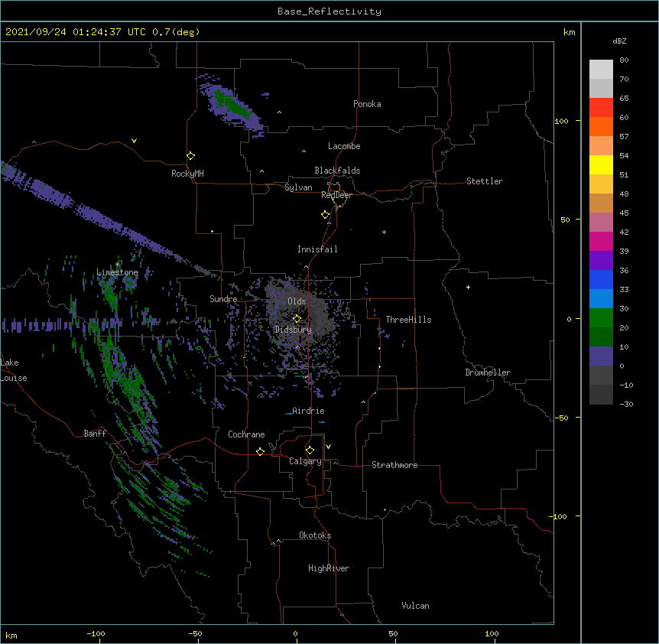Click the orange 57-60 dBZ legend swatch
This screenshot has width=659, height=644.
coord(601,126)
